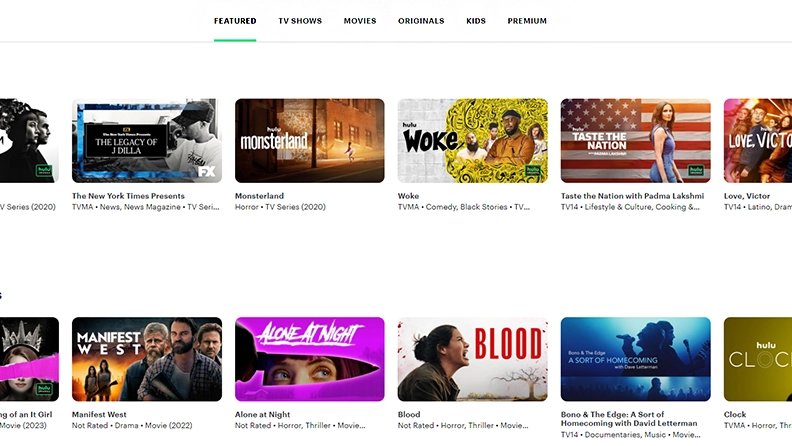Select the Featured tab

(x=235, y=21)
